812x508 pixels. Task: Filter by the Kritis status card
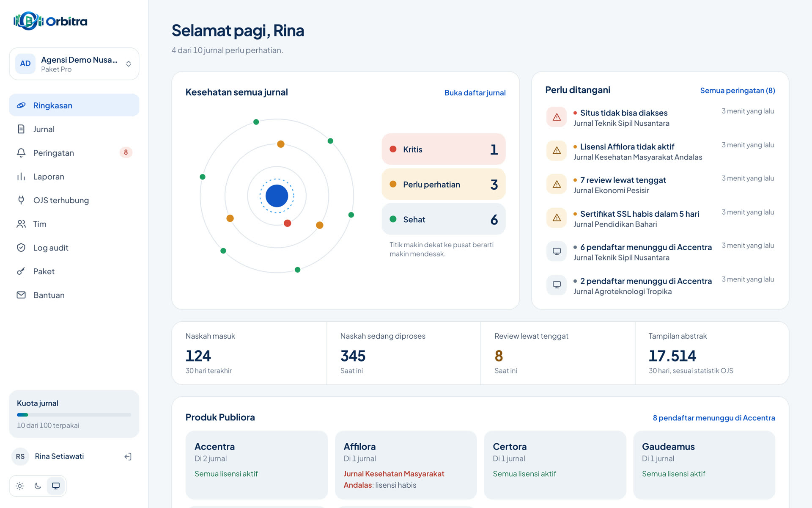[x=444, y=149]
